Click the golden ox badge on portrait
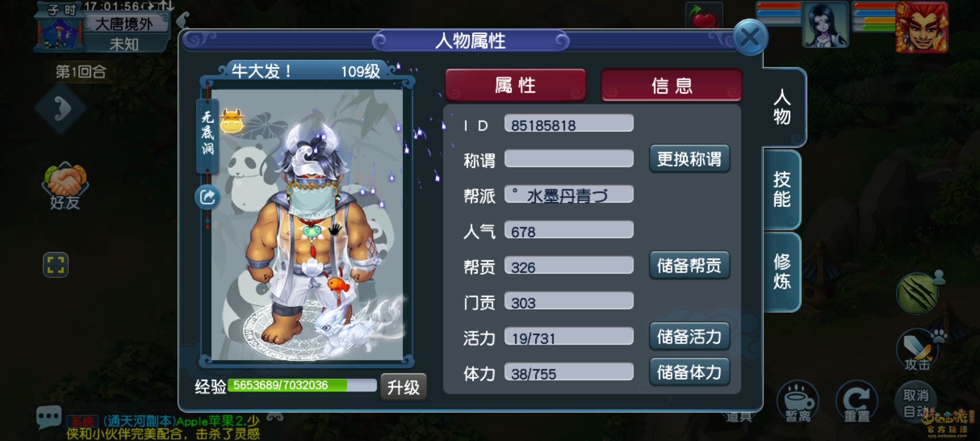Screen dimensions: 980x441 pyautogui.click(x=232, y=121)
